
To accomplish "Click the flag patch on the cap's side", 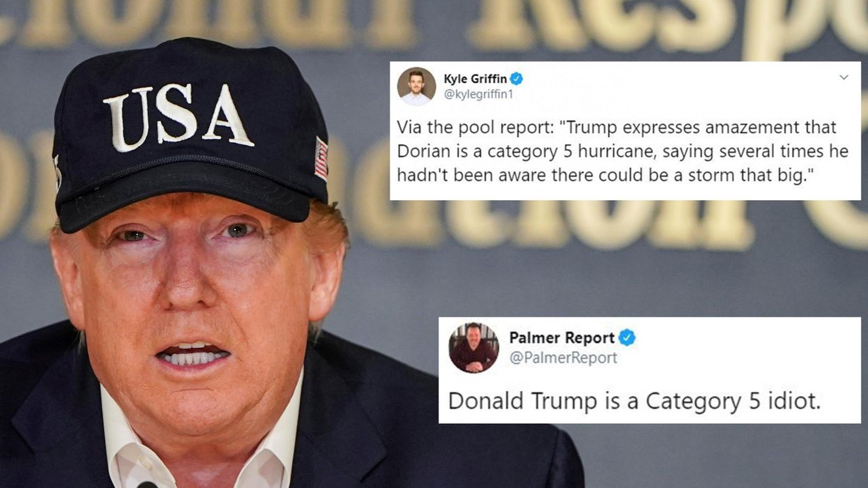I will pos(321,158).
